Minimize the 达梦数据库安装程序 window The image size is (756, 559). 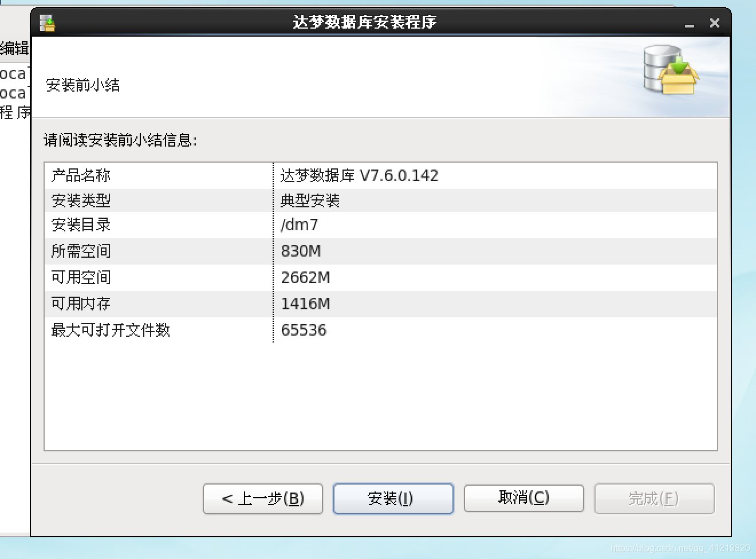coord(690,24)
